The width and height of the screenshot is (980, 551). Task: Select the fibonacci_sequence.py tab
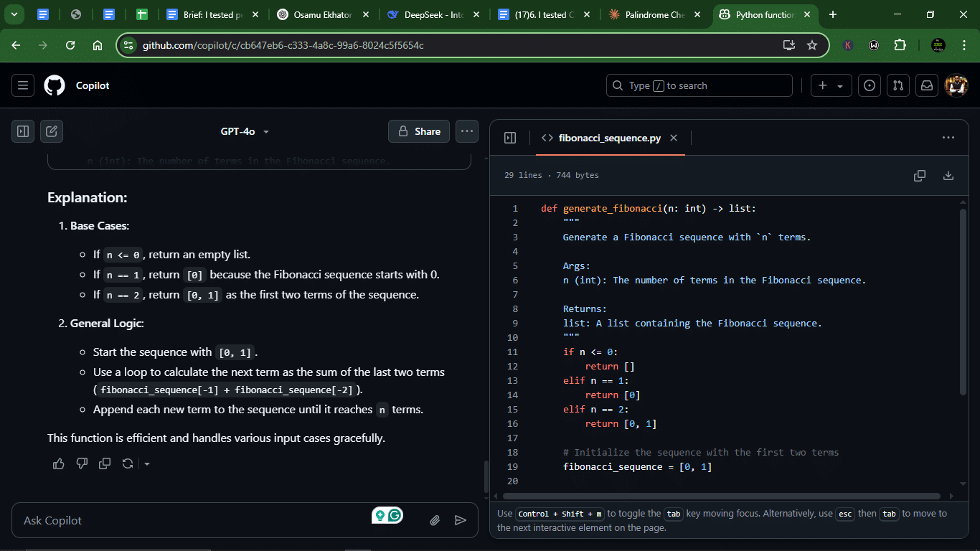coord(601,138)
